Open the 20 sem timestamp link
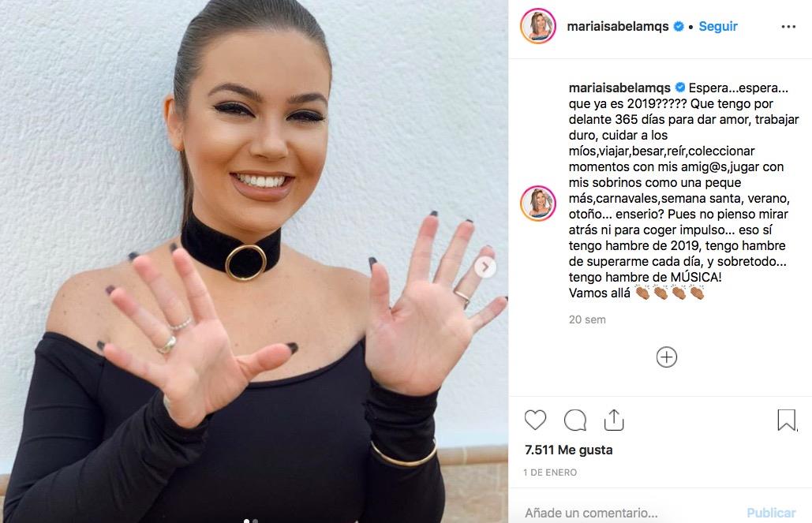 (587, 319)
